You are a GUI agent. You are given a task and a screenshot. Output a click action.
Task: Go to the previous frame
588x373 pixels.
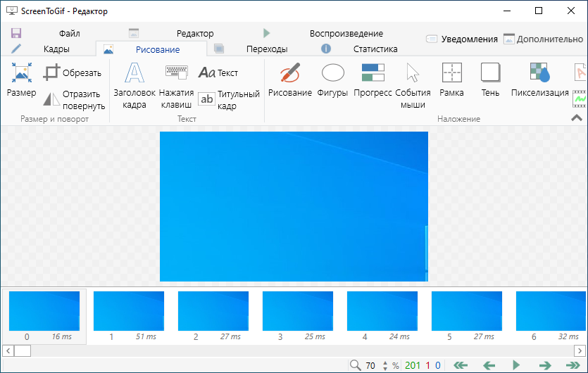point(489,365)
